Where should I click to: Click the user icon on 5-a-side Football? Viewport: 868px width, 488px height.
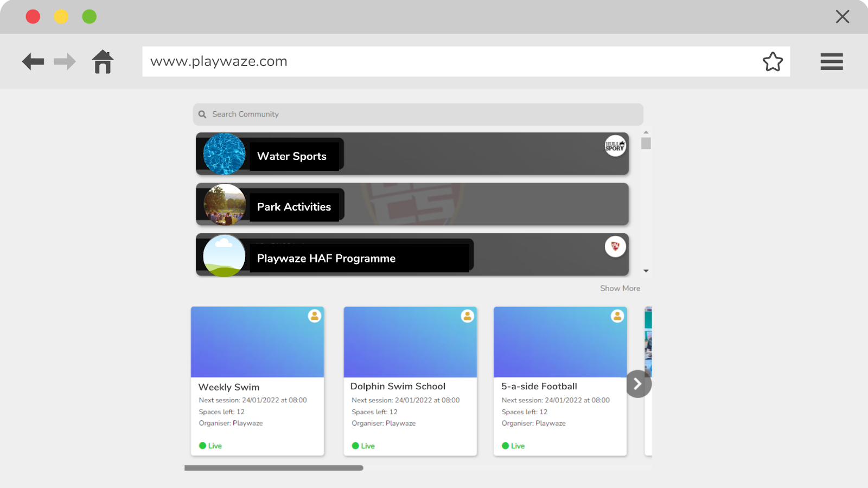tap(617, 316)
